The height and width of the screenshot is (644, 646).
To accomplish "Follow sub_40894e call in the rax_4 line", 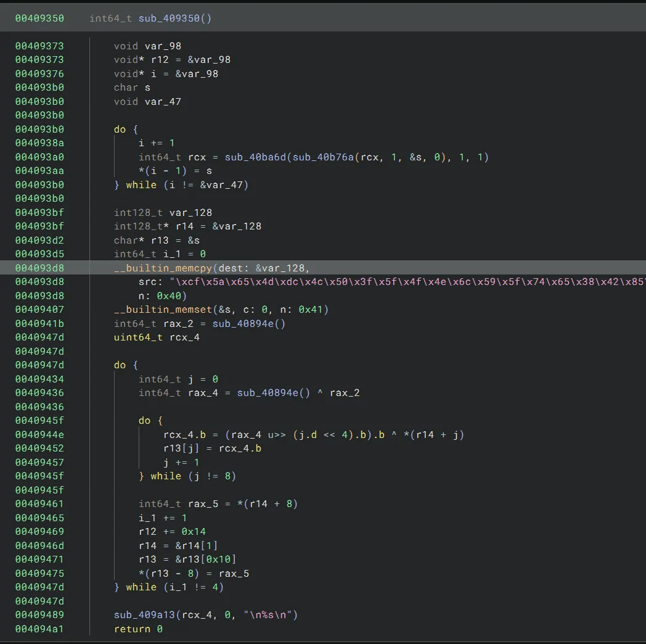I will [268, 393].
